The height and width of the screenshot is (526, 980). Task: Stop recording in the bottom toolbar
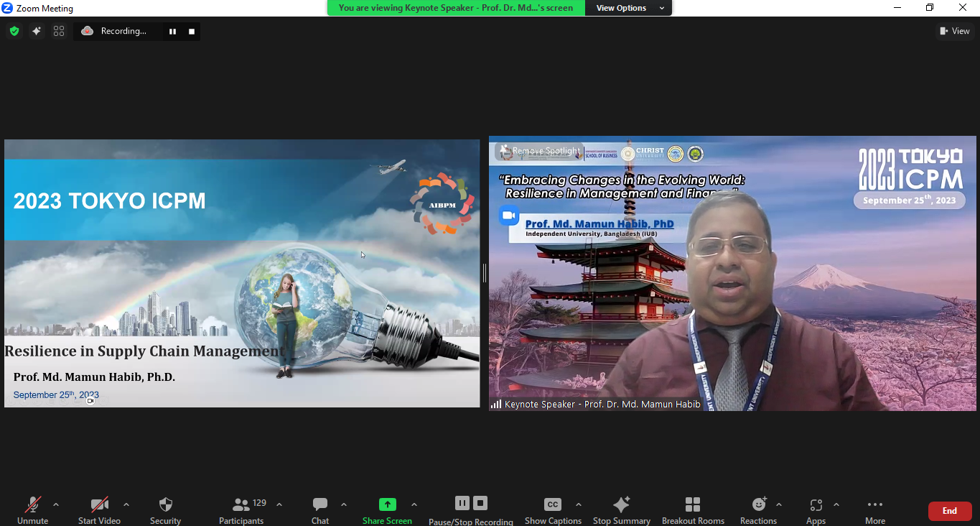click(x=480, y=503)
